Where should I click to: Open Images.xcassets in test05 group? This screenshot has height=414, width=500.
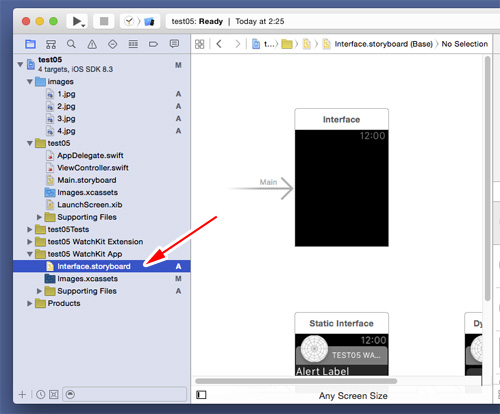87,193
